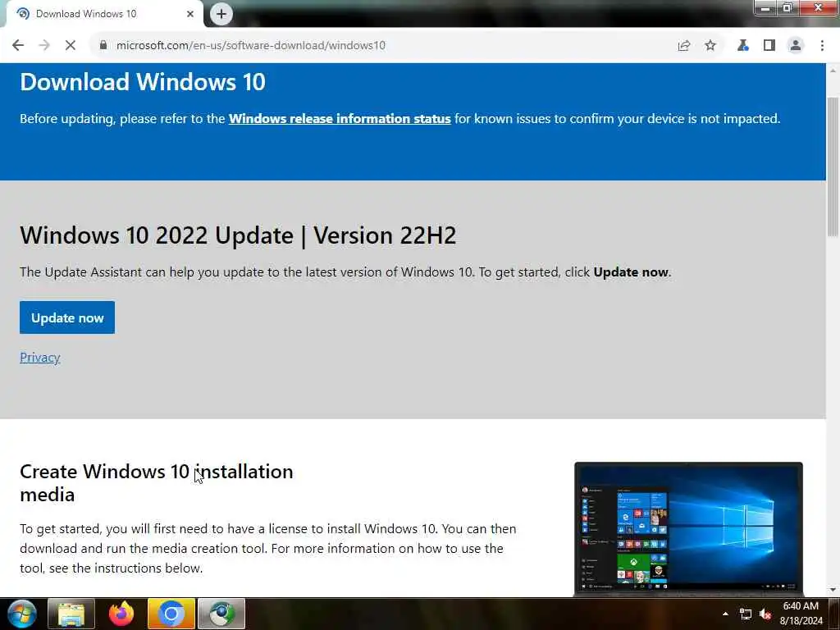View site security lock info
This screenshot has height=630, width=840.
point(103,46)
